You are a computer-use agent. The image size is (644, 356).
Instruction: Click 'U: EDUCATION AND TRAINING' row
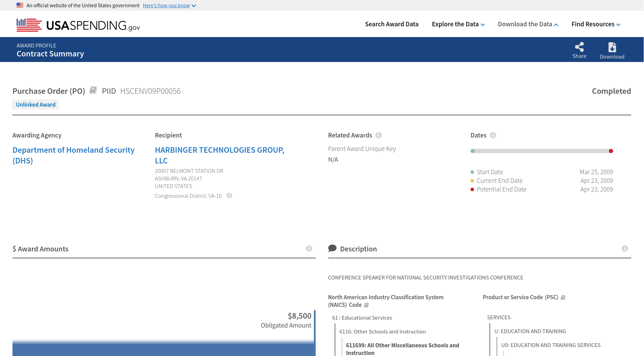530,331
